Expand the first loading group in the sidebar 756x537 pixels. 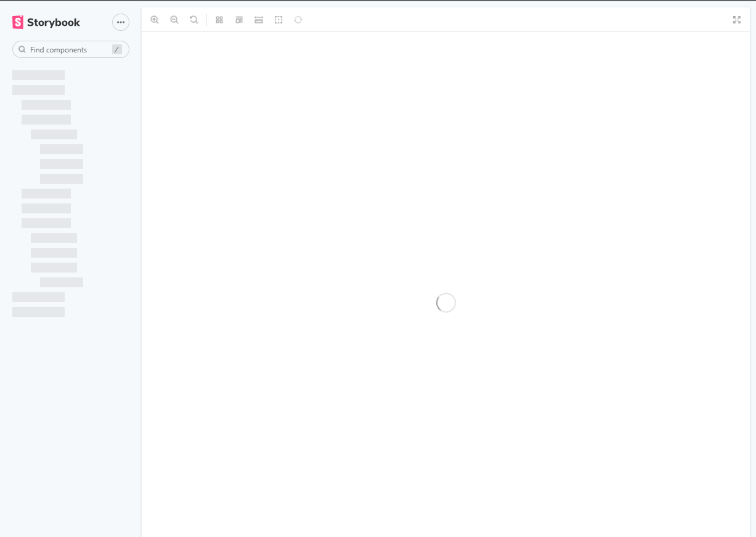(x=38, y=75)
